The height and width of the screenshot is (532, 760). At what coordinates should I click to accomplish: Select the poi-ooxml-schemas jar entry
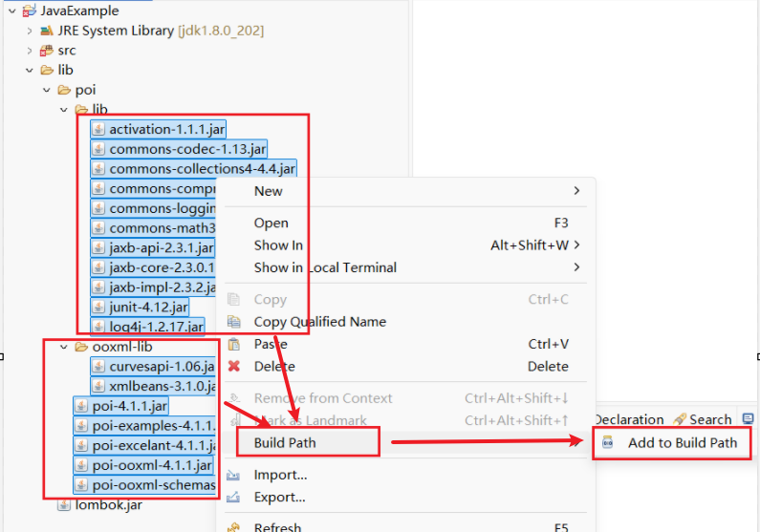click(144, 485)
